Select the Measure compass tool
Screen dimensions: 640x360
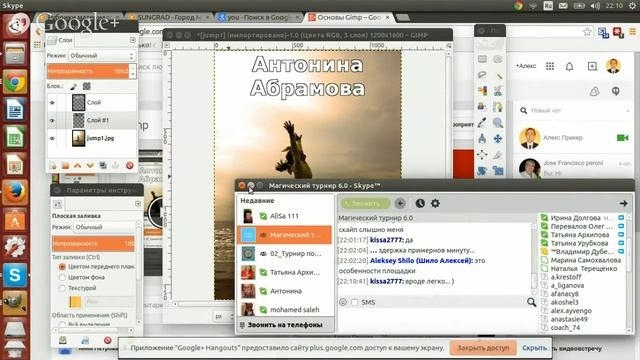482,139
